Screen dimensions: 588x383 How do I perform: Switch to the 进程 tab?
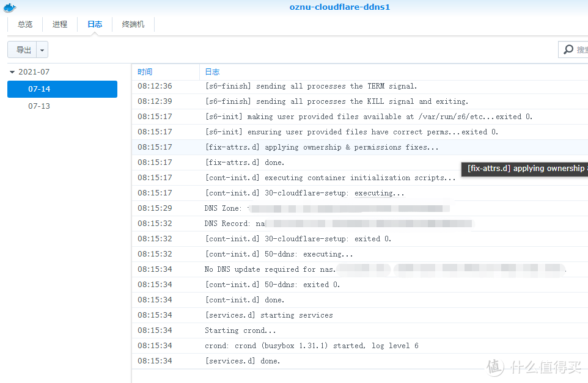[60, 24]
